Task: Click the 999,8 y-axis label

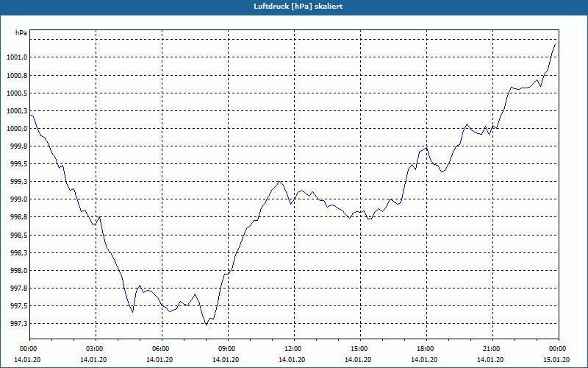Action: pos(18,146)
